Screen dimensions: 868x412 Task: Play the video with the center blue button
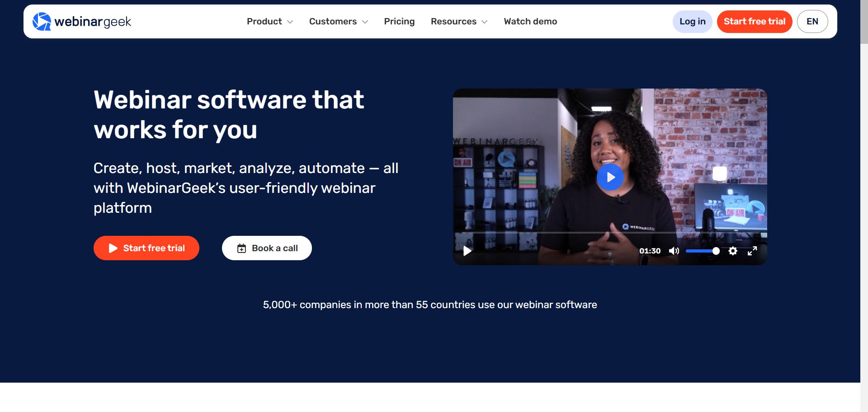point(610,177)
